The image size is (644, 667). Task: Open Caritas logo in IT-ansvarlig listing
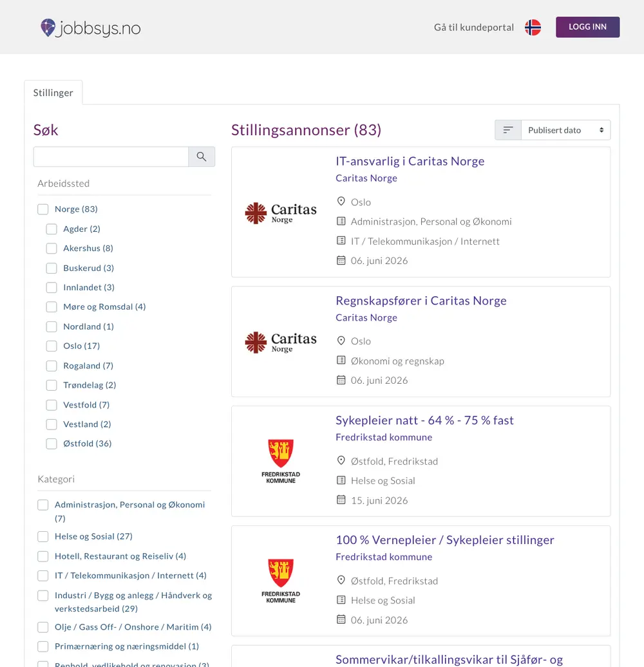pyautogui.click(x=281, y=212)
